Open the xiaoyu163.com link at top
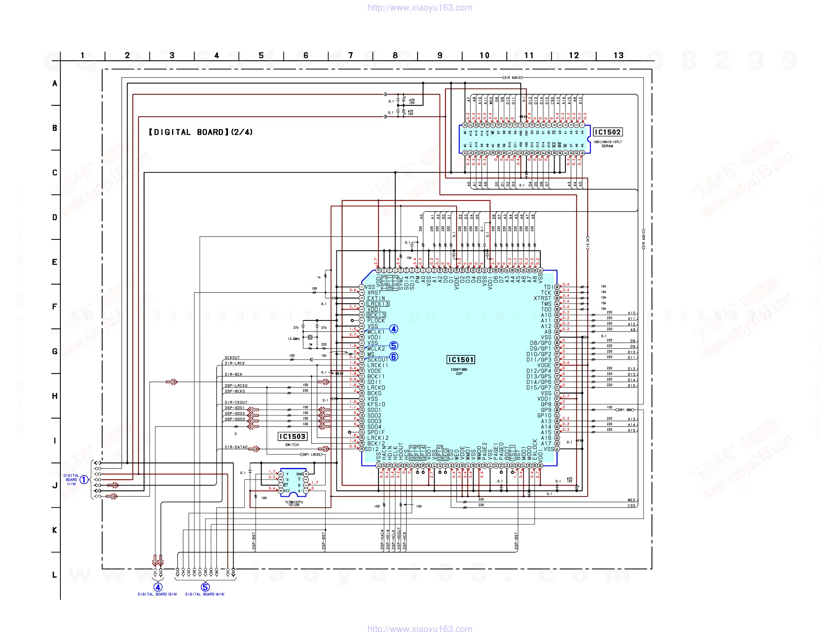This screenshot has height=632, width=840. [420, 8]
